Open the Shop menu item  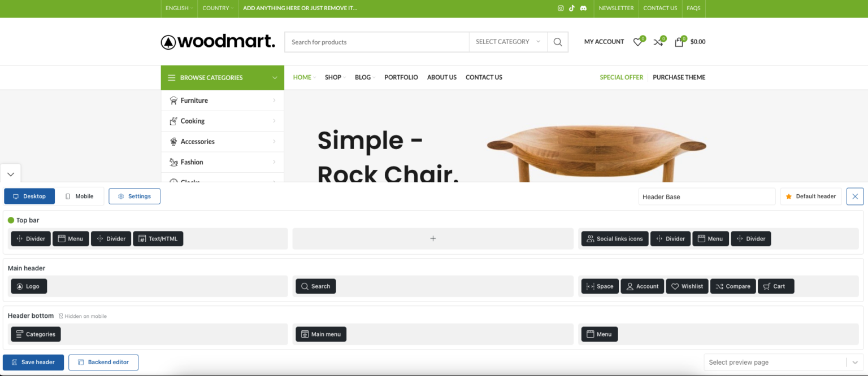[x=334, y=77]
